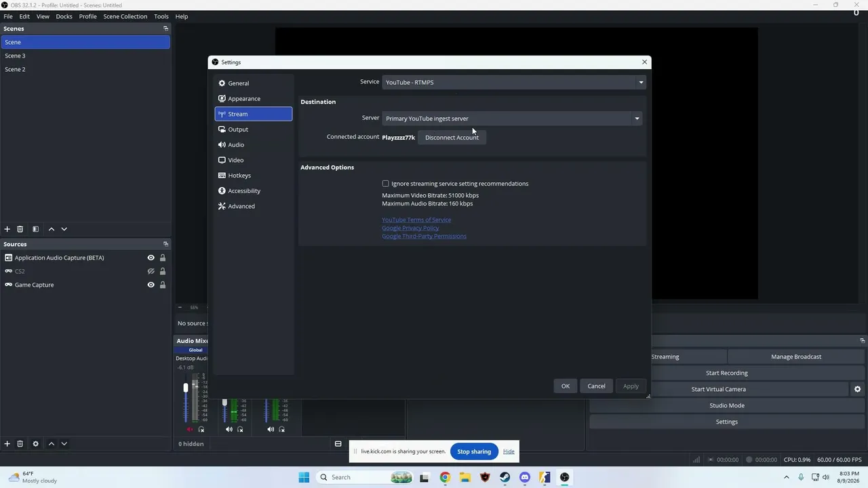Pop out the Sources dock with its float icon

pyautogui.click(x=165, y=244)
